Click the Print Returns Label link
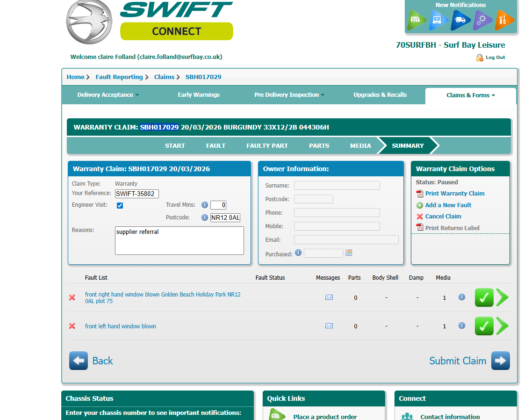The height and width of the screenshot is (420, 531). pos(452,228)
